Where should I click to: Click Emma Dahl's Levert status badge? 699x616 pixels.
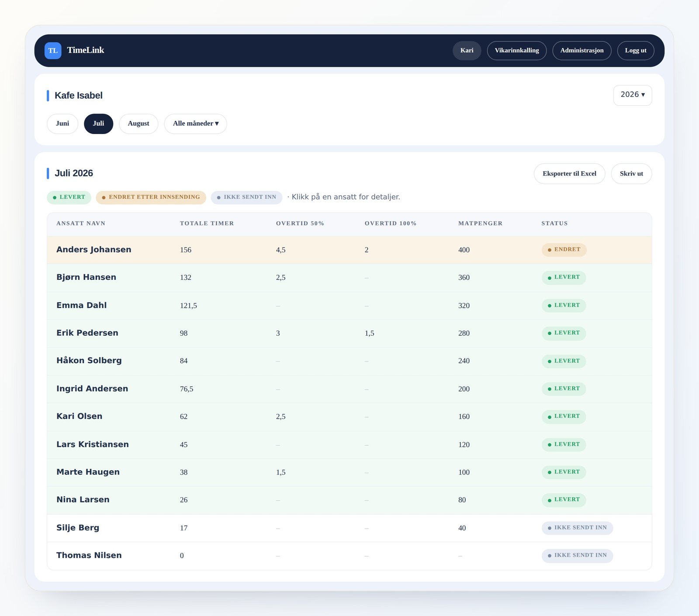coord(564,306)
